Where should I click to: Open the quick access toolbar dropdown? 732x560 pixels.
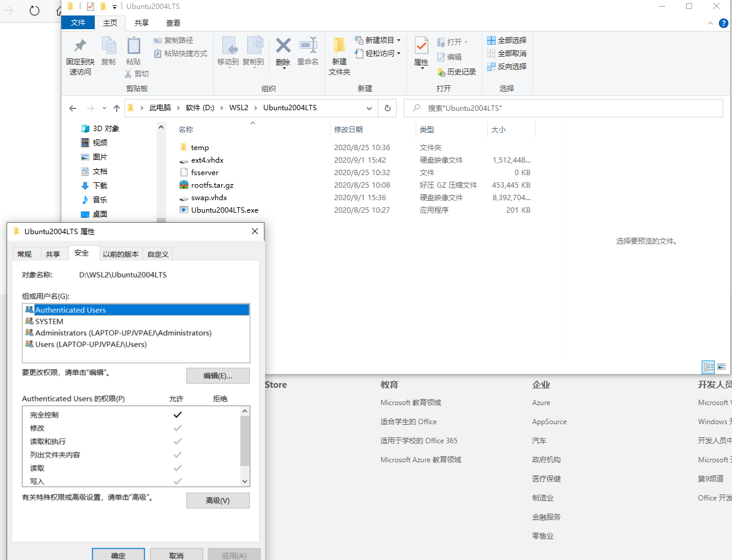coord(114,7)
